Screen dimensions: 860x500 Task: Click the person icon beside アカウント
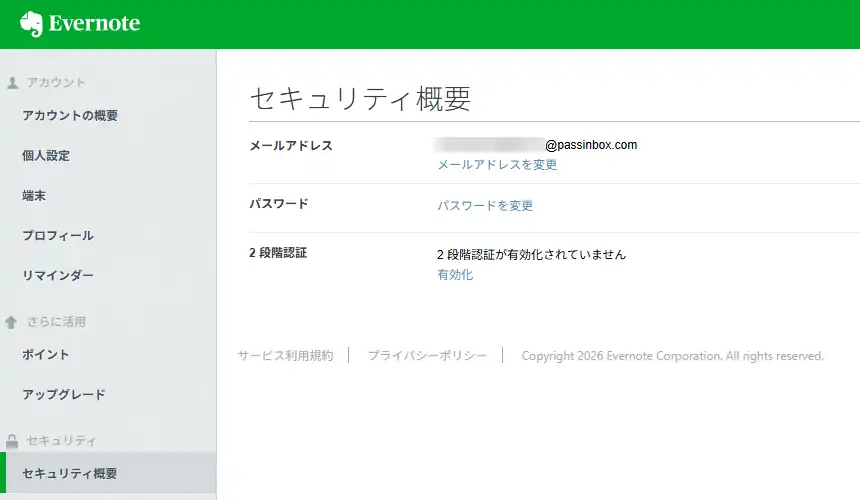pos(12,83)
